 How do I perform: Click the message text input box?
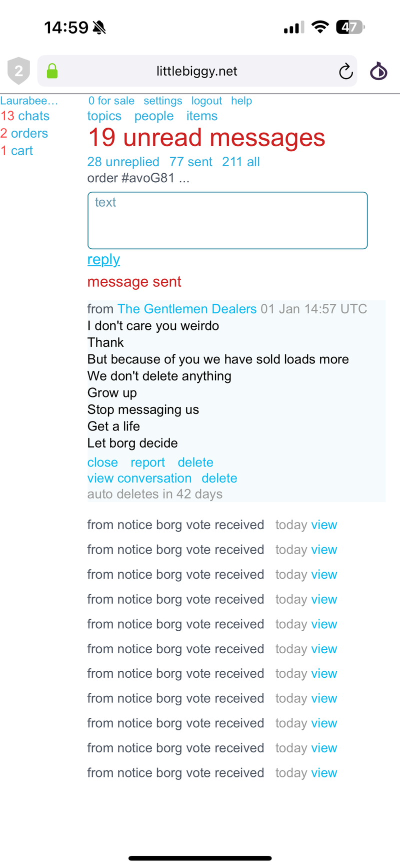pyautogui.click(x=227, y=220)
